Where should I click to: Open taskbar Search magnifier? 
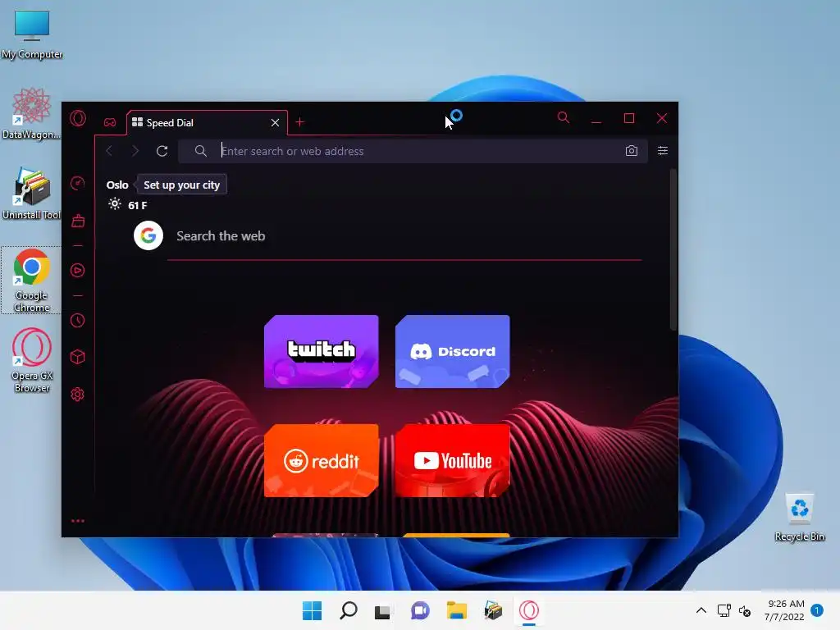348,610
